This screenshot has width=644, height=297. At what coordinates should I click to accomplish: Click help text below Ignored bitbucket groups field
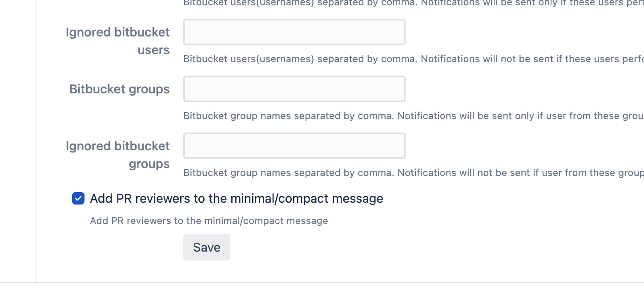400,173
